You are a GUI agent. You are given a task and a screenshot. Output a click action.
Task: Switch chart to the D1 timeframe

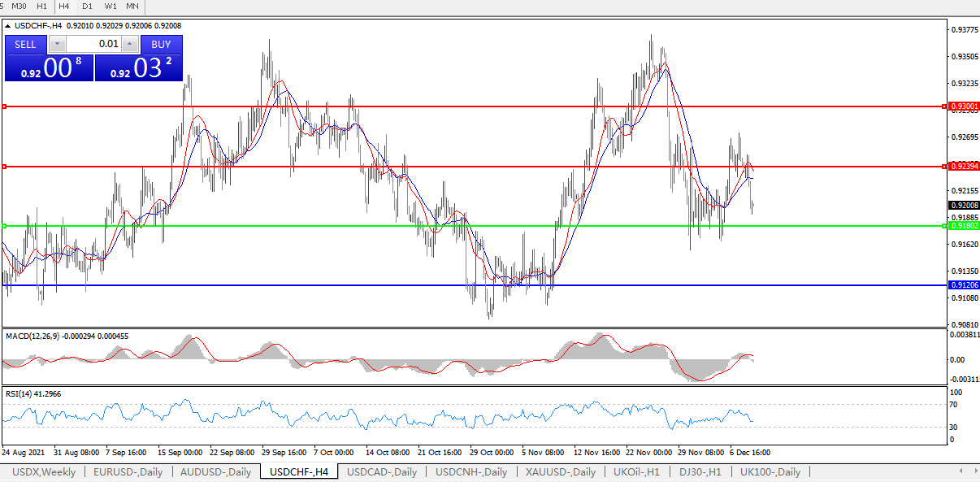click(87, 7)
